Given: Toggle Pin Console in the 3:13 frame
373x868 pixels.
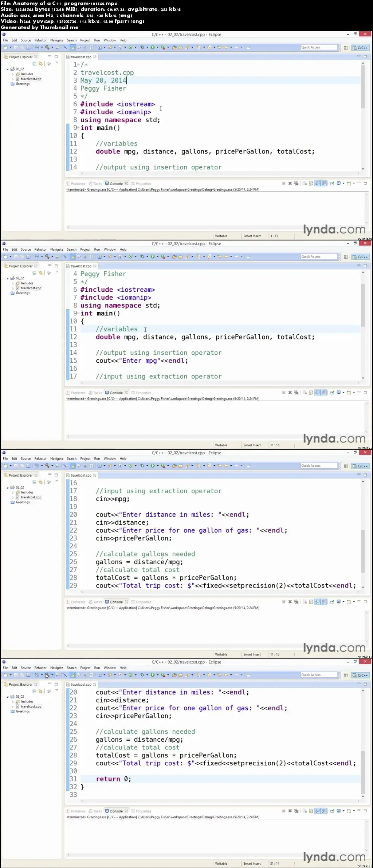Looking at the screenshot, I should tap(332, 183).
